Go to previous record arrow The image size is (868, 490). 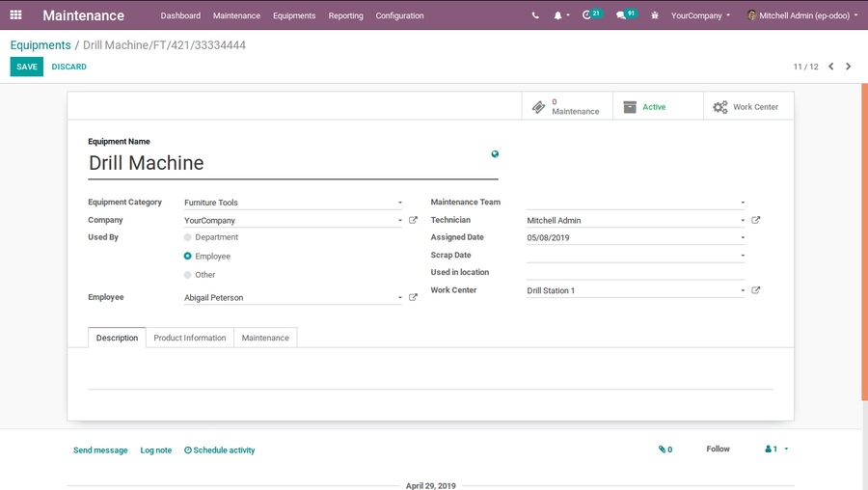(x=831, y=67)
